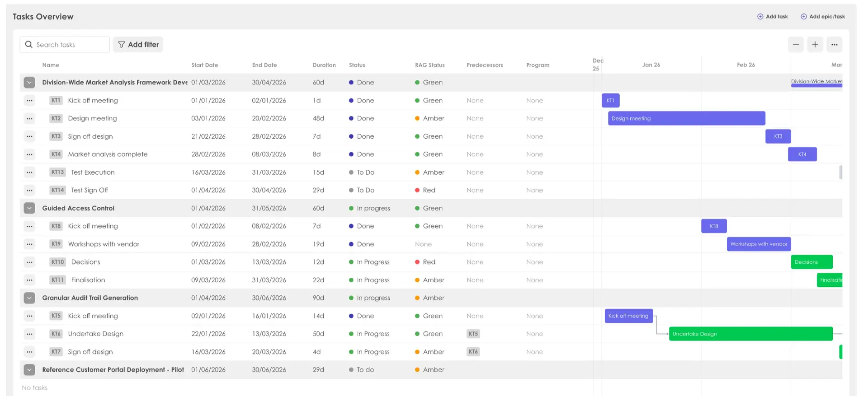Click the KT1 Gantt bar
The height and width of the screenshot is (396, 868).
pyautogui.click(x=610, y=100)
